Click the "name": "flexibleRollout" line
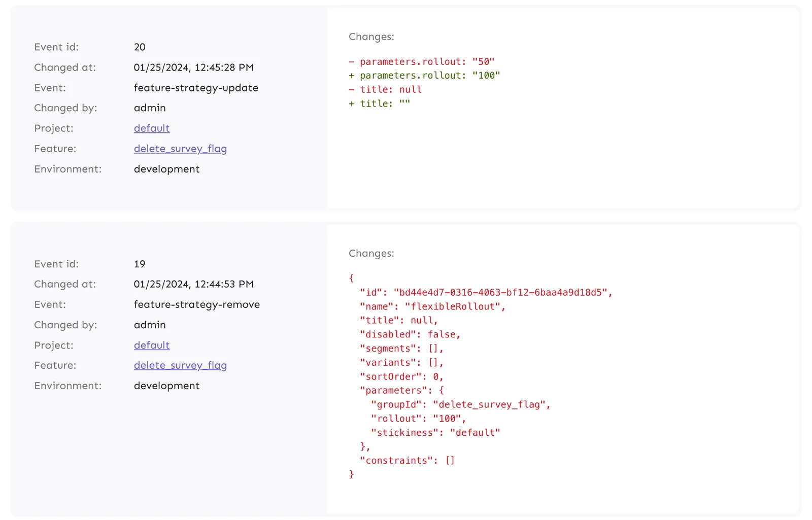The image size is (812, 520). 432,306
